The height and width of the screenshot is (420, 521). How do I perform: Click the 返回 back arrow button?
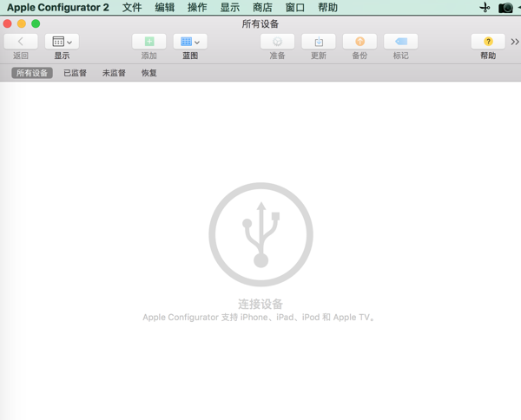pyautogui.click(x=21, y=42)
